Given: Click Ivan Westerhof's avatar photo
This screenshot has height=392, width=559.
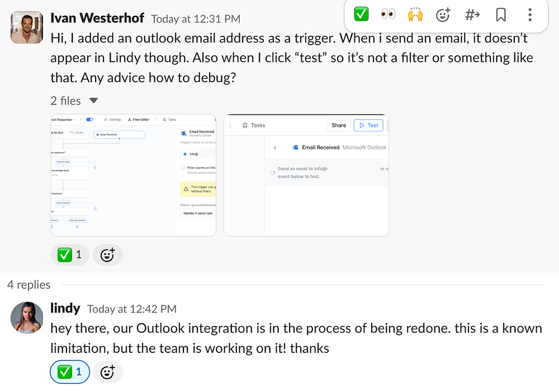Looking at the screenshot, I should [27, 26].
